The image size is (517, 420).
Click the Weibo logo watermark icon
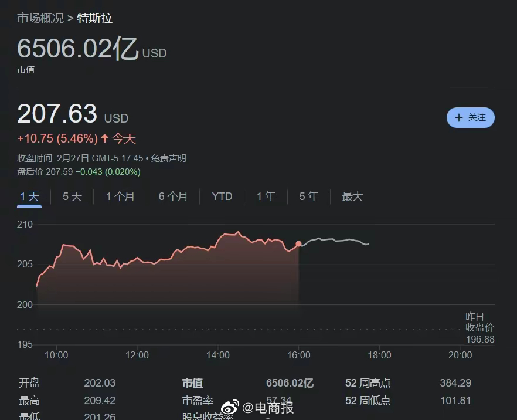click(x=230, y=407)
